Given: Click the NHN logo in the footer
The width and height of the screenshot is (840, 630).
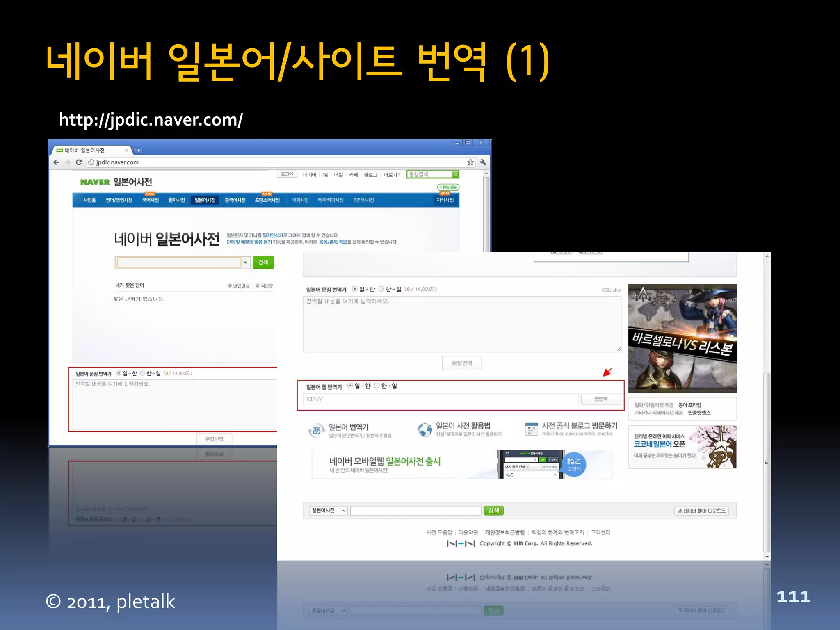Looking at the screenshot, I should tap(461, 543).
